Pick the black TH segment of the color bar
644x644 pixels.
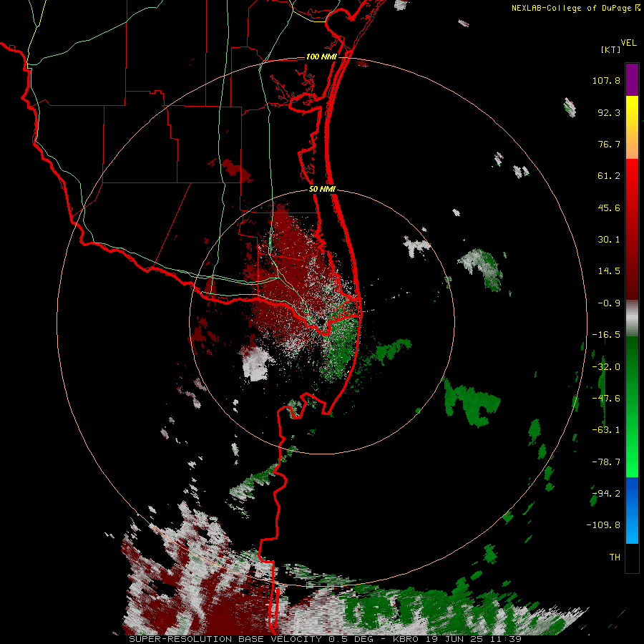click(632, 557)
